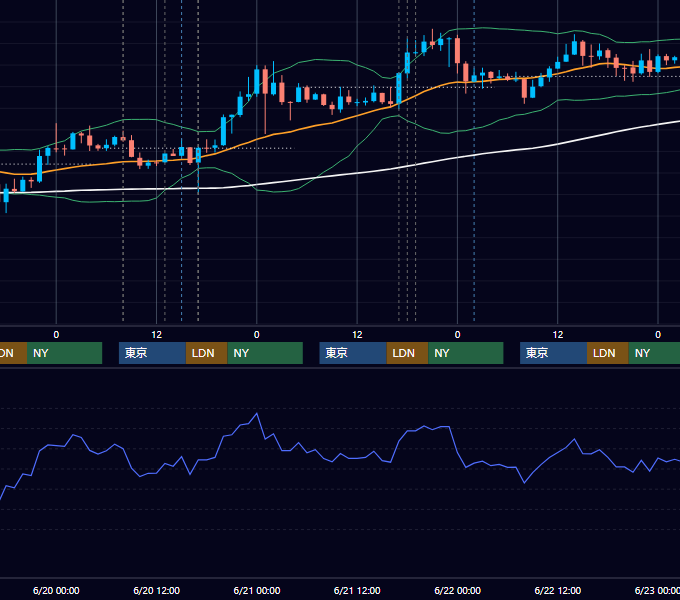Click the large red candle at 6/22 00:00
Screen dimensions: 680x600
(458, 52)
